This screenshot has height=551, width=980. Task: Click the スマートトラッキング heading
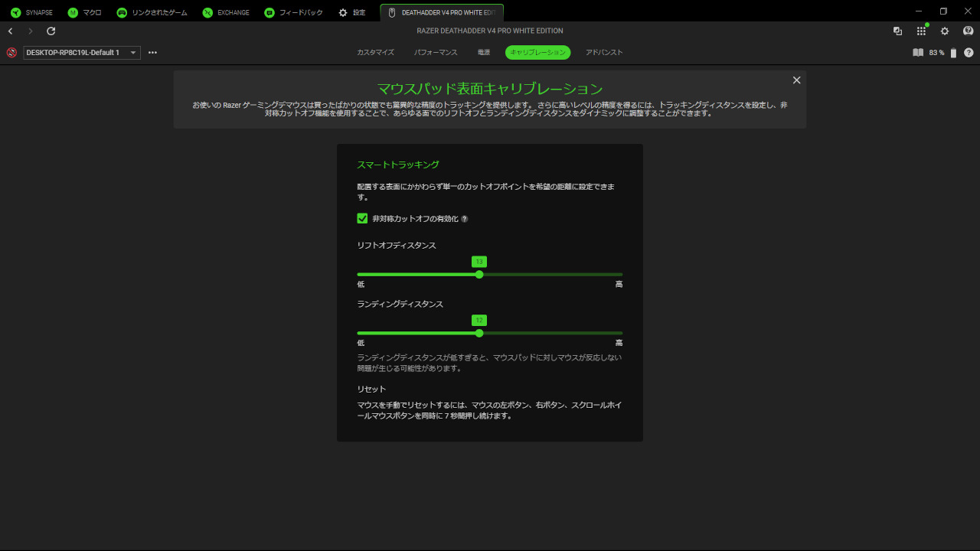pos(398,165)
